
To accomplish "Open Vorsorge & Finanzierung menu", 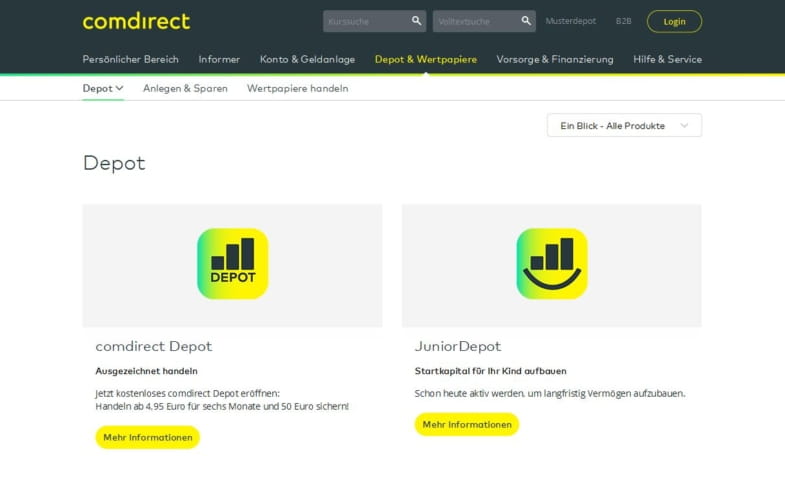I will 555,59.
